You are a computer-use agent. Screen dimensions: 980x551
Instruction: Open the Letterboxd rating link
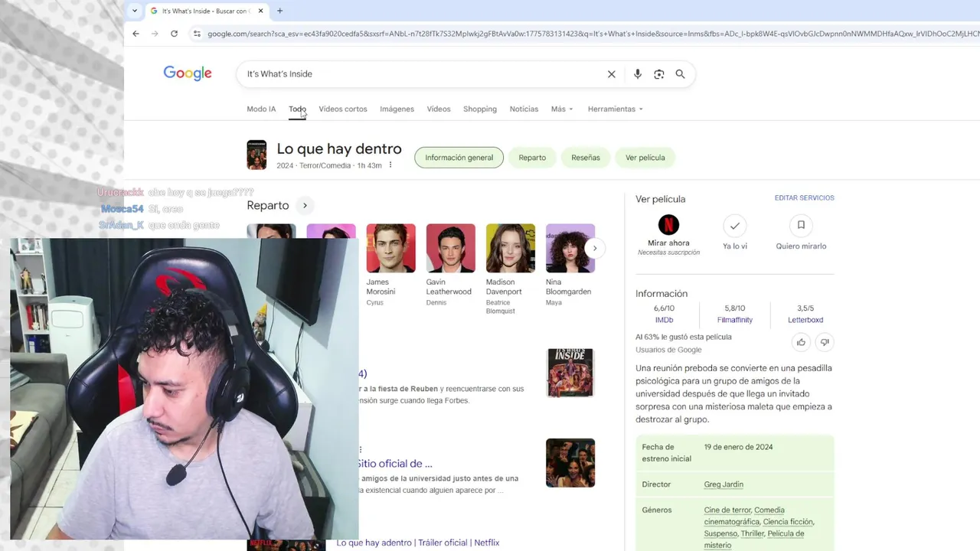point(805,320)
